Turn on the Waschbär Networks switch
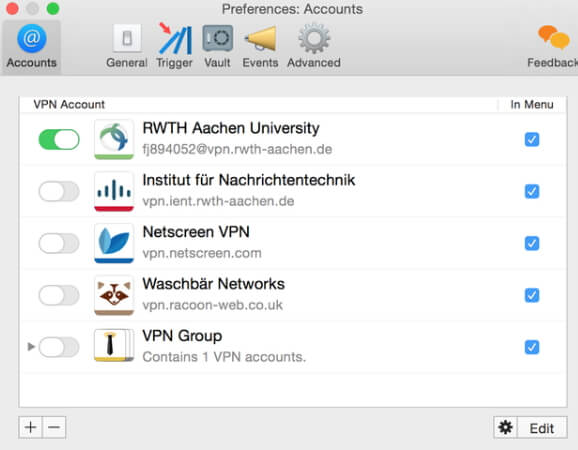The width and height of the screenshot is (578, 450). coord(59,295)
